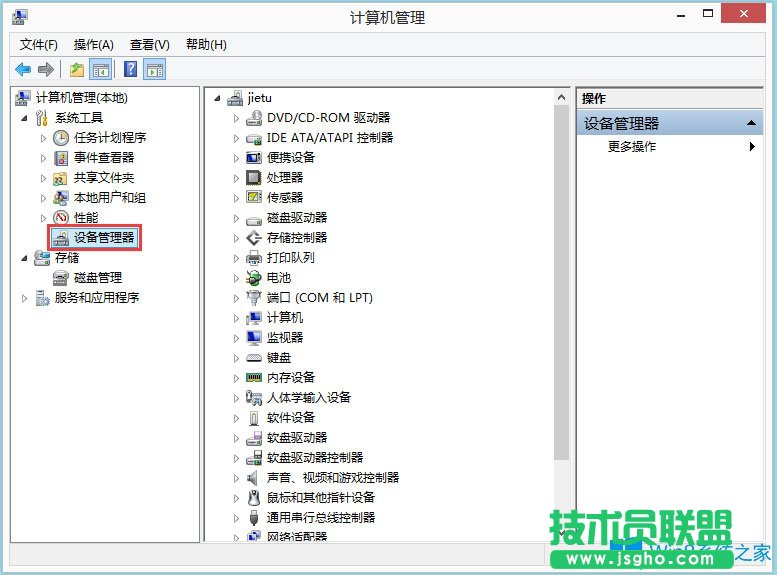Click the 便携设备 icon
The height and width of the screenshot is (575, 777).
click(x=254, y=158)
